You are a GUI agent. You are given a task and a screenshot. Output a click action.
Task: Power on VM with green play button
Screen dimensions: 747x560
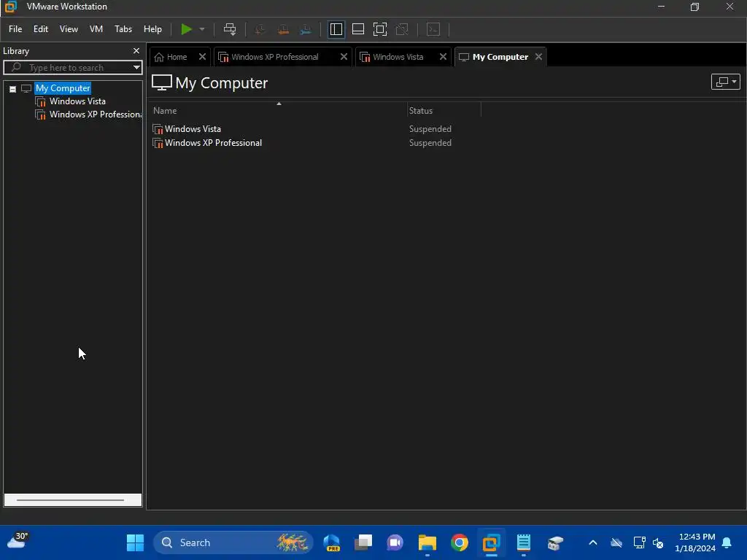186,29
